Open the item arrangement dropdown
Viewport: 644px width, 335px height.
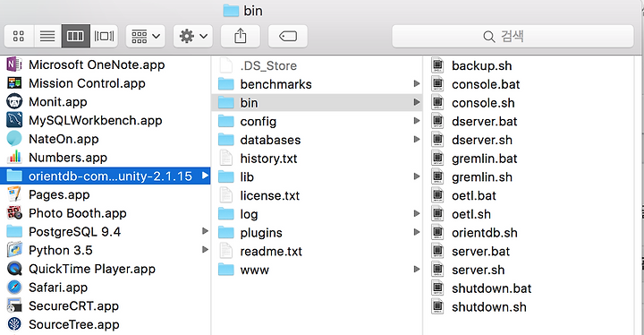pos(146,36)
